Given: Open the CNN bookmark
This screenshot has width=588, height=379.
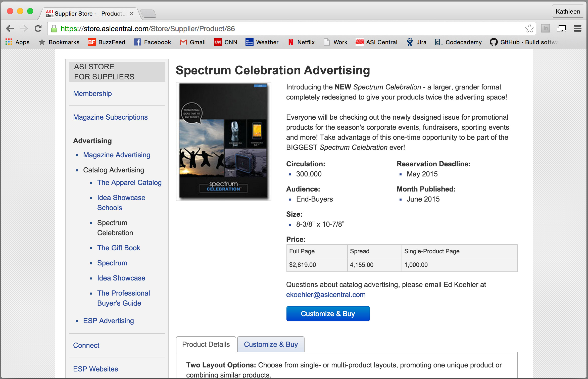Looking at the screenshot, I should [225, 42].
